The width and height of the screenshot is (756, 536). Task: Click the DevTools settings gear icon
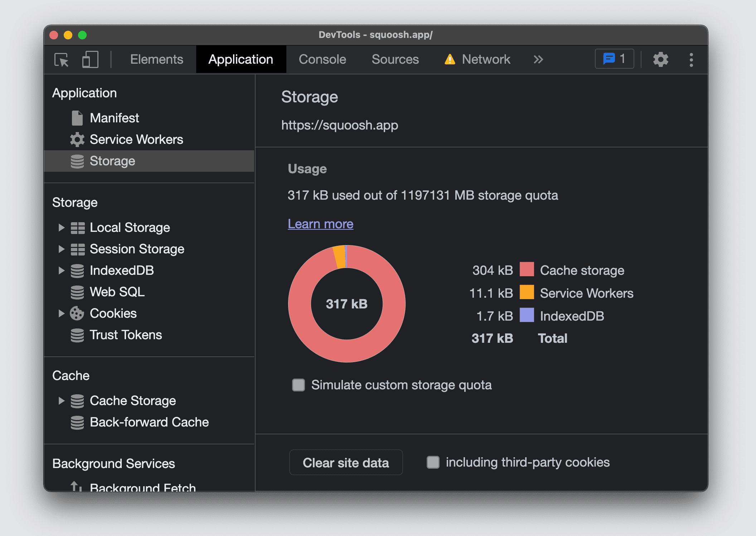pos(660,59)
